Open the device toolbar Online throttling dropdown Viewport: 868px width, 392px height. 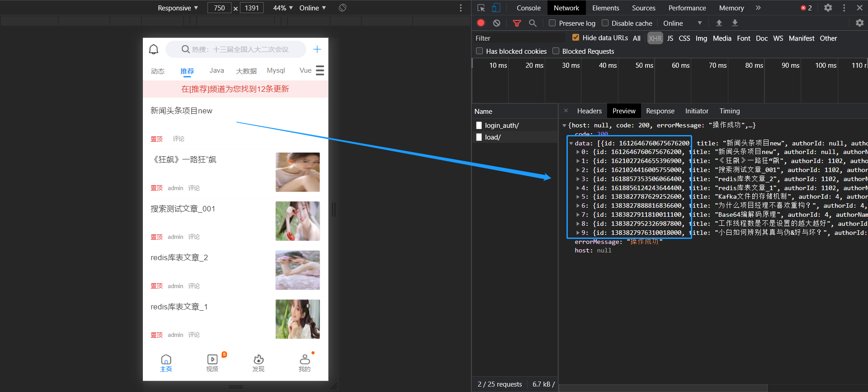pyautogui.click(x=312, y=8)
